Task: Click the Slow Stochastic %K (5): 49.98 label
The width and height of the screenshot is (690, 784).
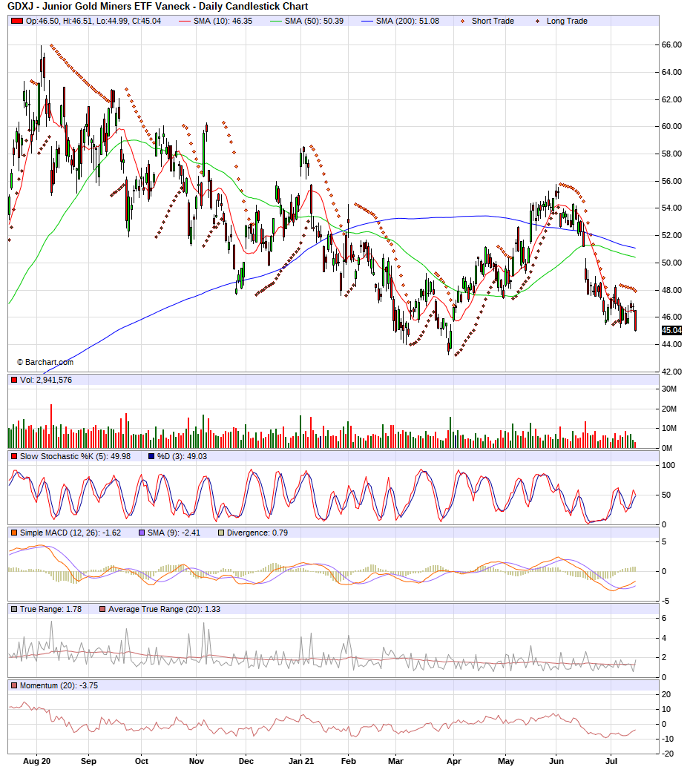Action: click(75, 456)
